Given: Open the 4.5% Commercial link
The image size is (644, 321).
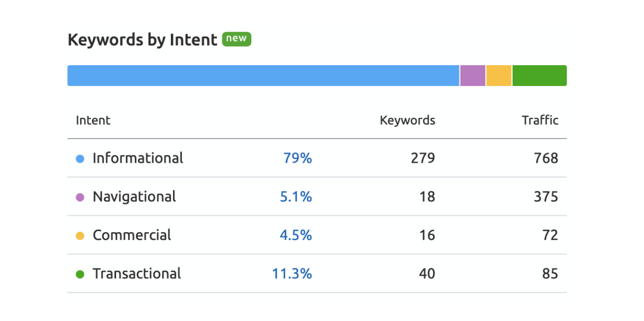Looking at the screenshot, I should pyautogui.click(x=296, y=235).
